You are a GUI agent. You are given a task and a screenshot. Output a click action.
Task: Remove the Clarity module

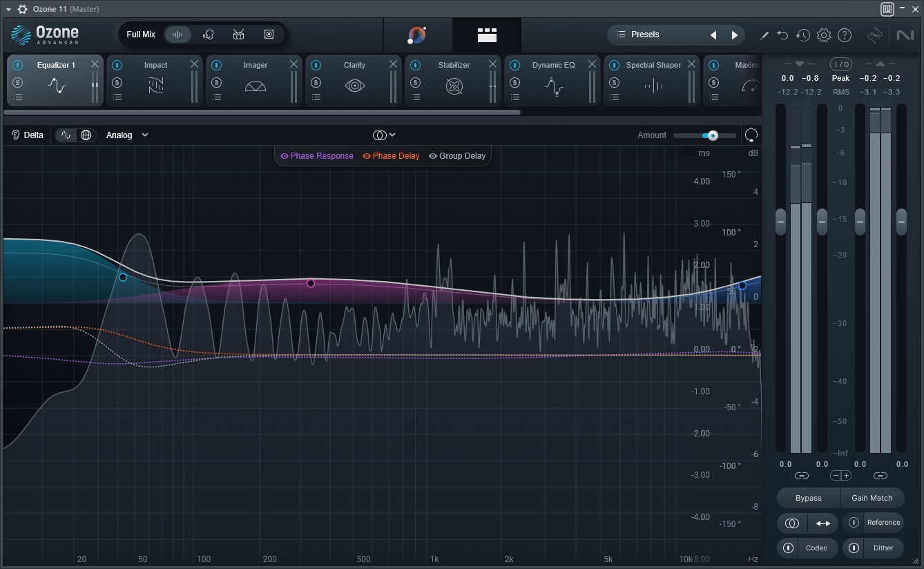(393, 64)
